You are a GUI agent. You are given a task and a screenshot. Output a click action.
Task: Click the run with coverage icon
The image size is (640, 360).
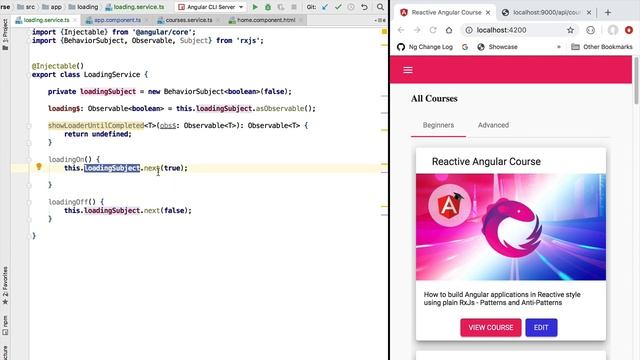click(x=281, y=7)
